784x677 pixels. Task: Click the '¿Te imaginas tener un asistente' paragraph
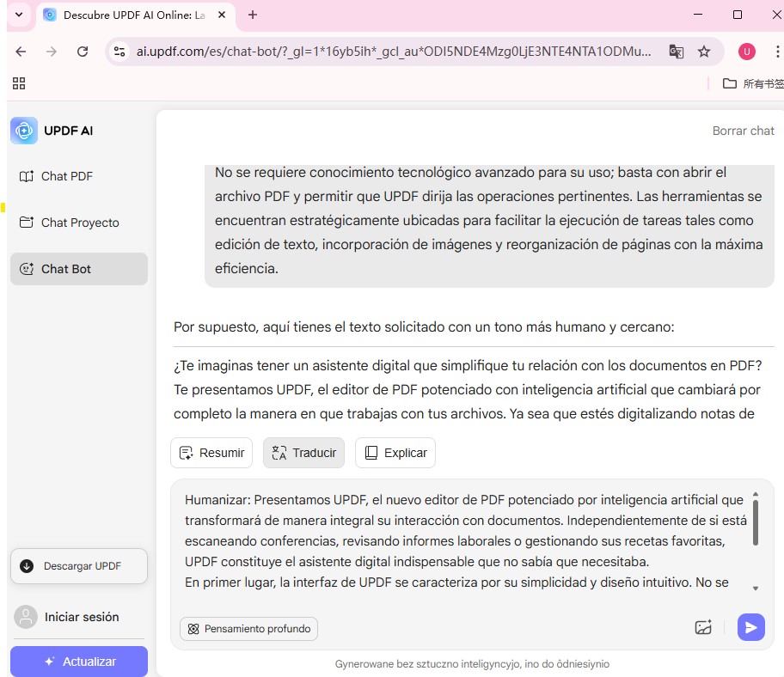468,390
